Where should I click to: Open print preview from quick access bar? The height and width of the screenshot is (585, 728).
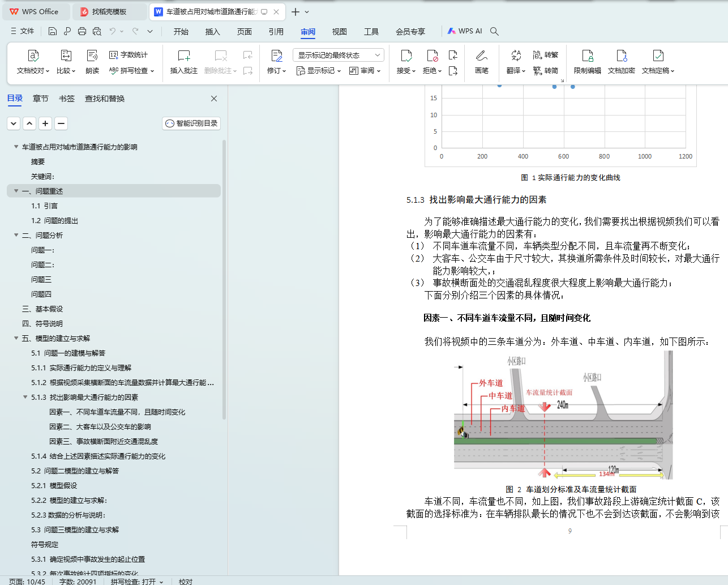(97, 31)
